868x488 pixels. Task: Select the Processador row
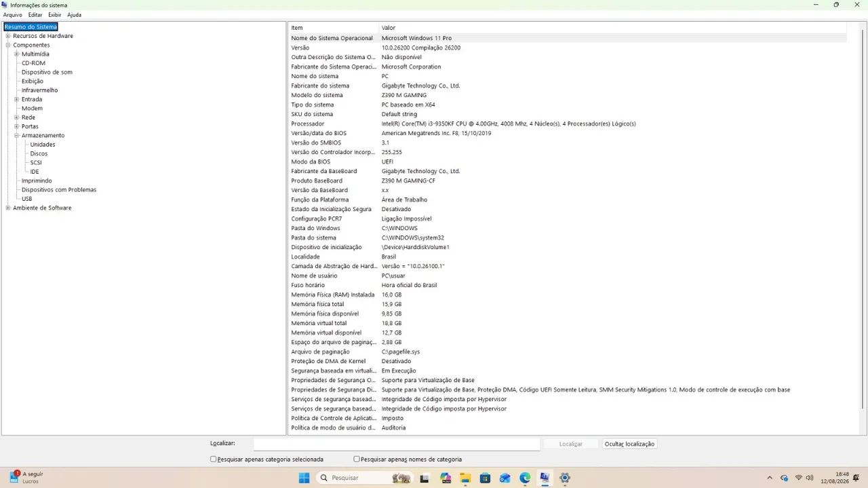568,124
